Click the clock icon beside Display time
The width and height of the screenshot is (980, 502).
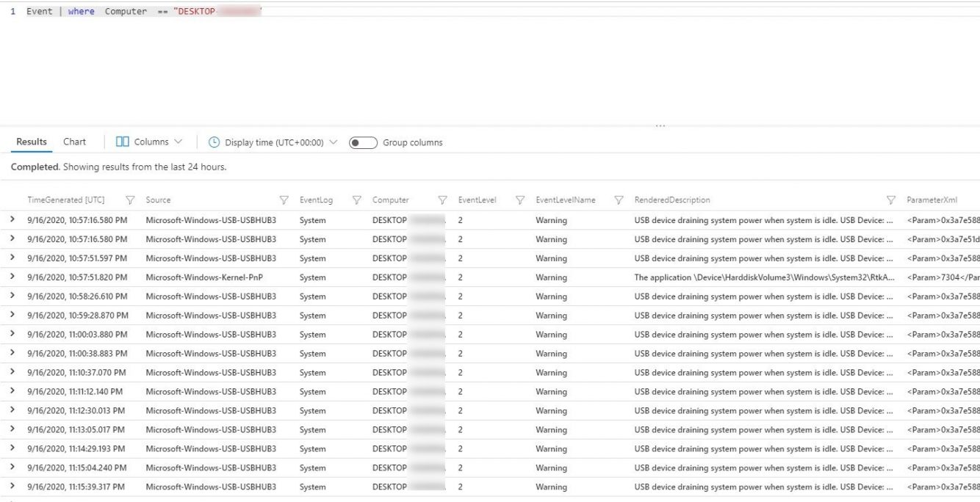tap(214, 142)
